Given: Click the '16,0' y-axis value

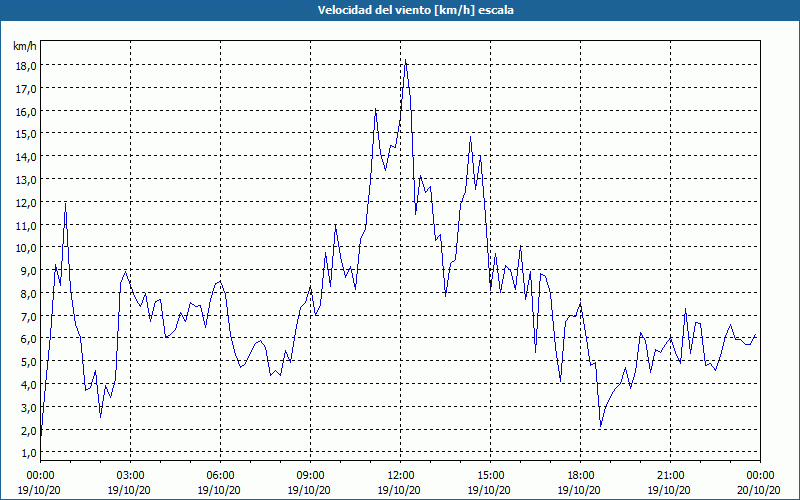Looking at the screenshot, I should tap(27, 112).
